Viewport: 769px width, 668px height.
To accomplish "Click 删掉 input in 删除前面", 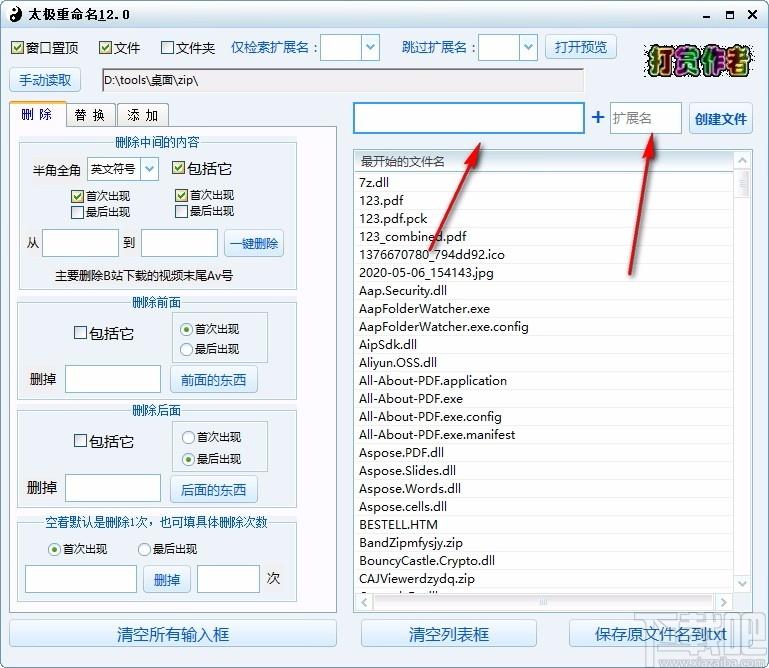I will tap(113, 379).
